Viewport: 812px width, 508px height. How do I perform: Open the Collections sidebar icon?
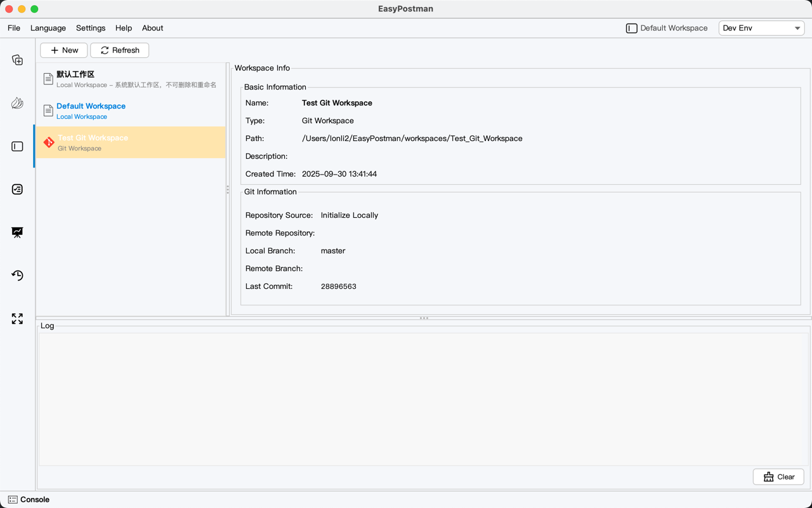(17, 60)
